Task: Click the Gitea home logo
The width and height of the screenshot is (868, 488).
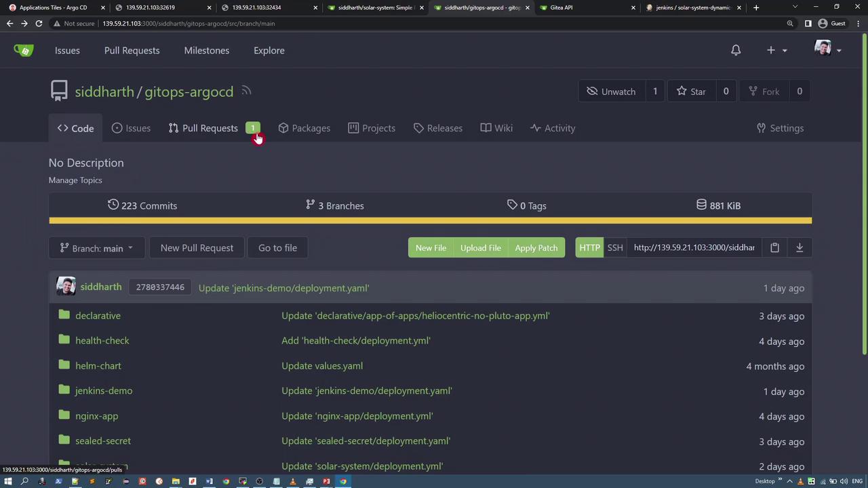Action: pos(24,50)
